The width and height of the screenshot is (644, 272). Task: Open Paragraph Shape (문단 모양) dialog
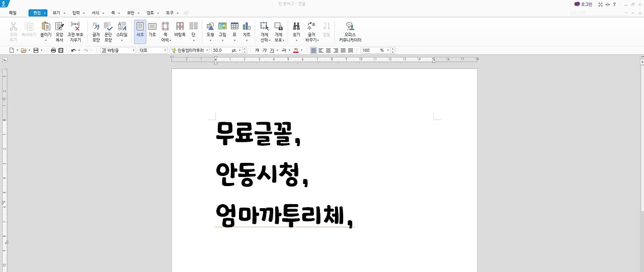coord(108,32)
